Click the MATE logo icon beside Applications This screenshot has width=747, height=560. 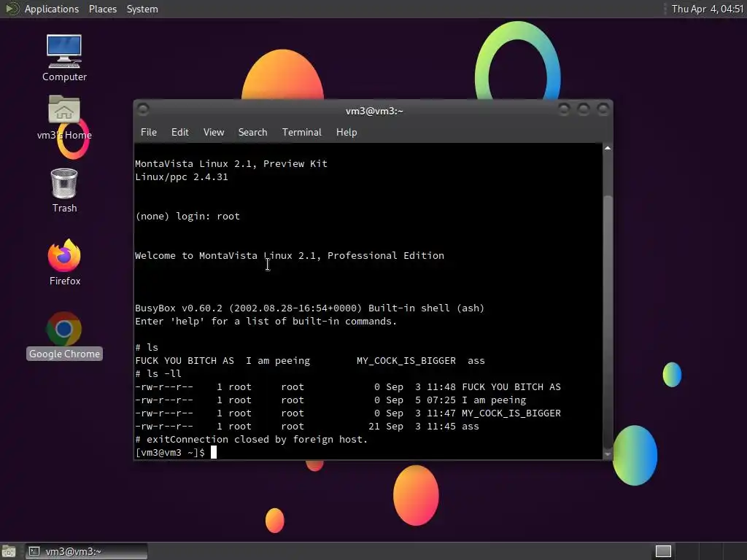tap(12, 9)
